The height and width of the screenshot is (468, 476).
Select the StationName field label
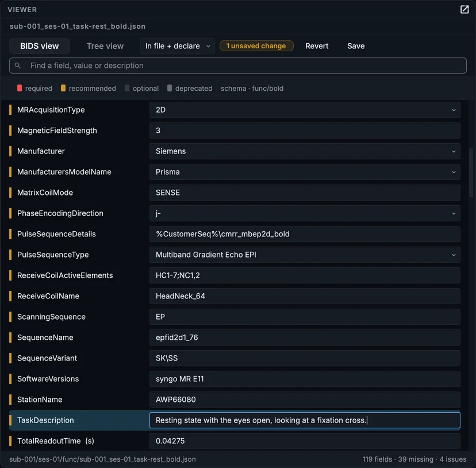(x=40, y=400)
